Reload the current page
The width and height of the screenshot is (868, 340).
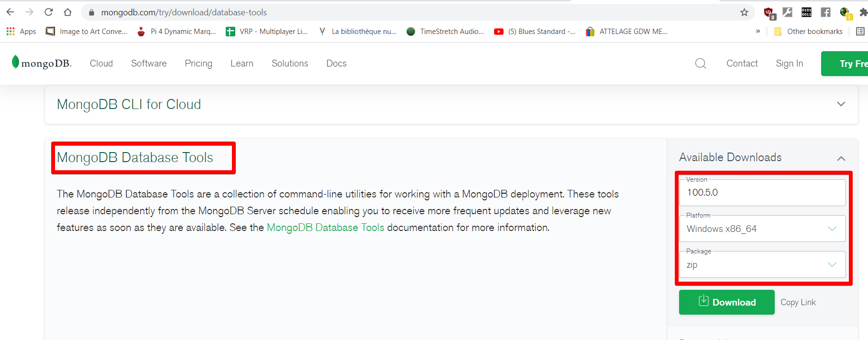(49, 12)
